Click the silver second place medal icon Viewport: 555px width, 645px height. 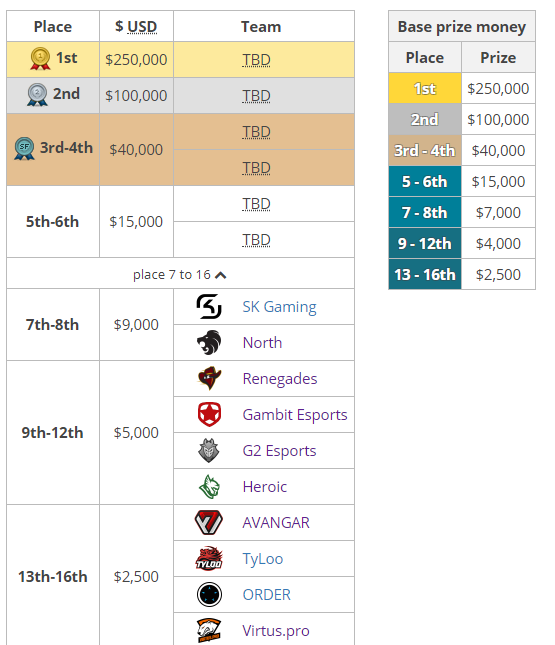[37, 95]
